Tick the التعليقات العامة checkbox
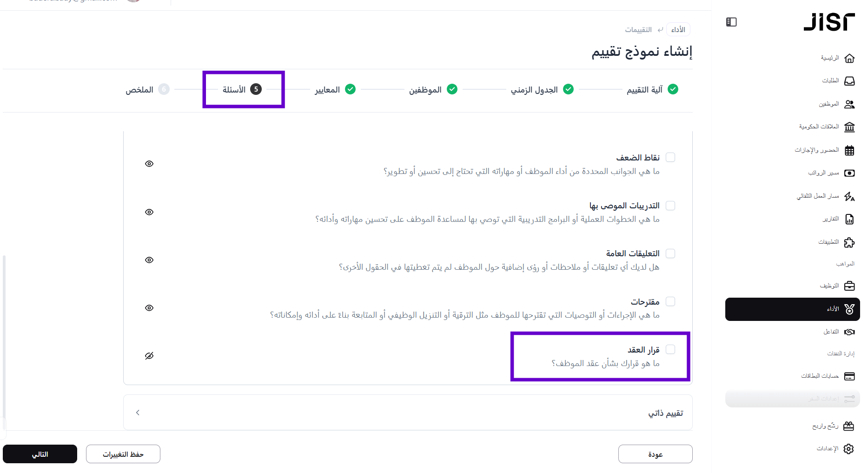The width and height of the screenshot is (868, 473). pos(670,253)
